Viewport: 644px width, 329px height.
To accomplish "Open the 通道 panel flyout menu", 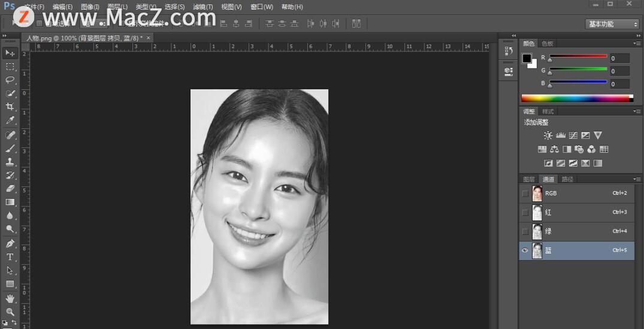I will click(637, 179).
